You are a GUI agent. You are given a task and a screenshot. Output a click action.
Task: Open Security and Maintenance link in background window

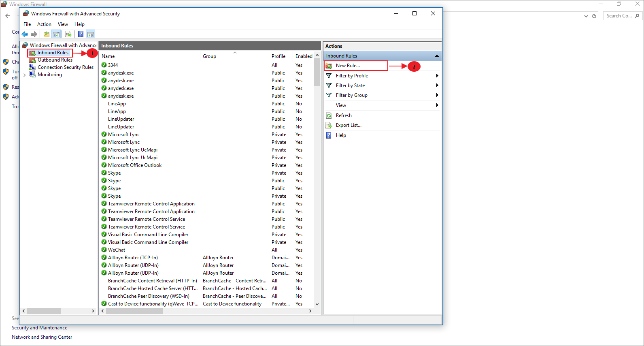point(39,328)
